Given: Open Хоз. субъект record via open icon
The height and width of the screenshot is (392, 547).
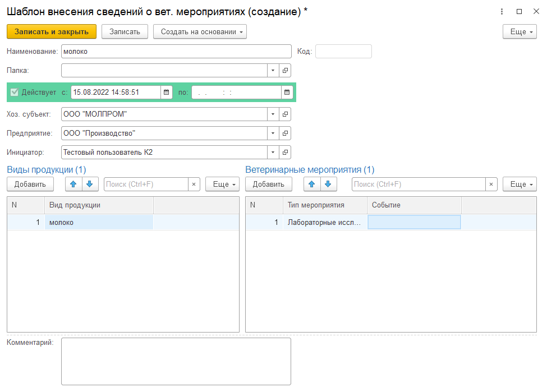Looking at the screenshot, I should 285,114.
